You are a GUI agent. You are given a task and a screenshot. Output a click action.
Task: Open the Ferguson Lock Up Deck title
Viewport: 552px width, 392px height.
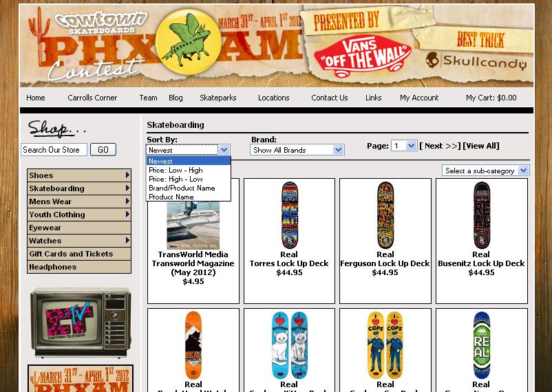(385, 263)
